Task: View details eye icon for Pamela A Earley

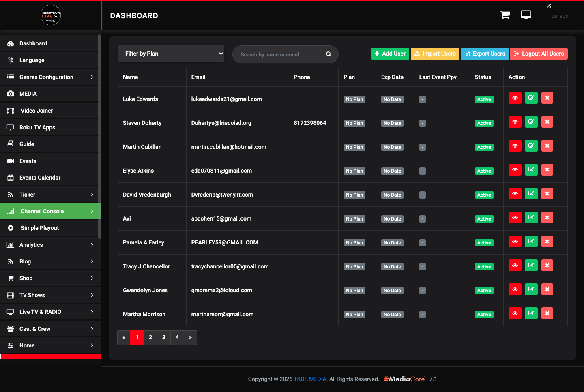Action: pos(515,242)
